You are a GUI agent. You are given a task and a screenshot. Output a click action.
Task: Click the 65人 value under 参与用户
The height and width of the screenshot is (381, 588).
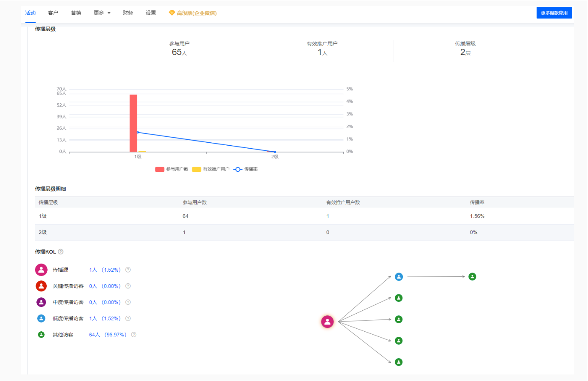point(179,53)
